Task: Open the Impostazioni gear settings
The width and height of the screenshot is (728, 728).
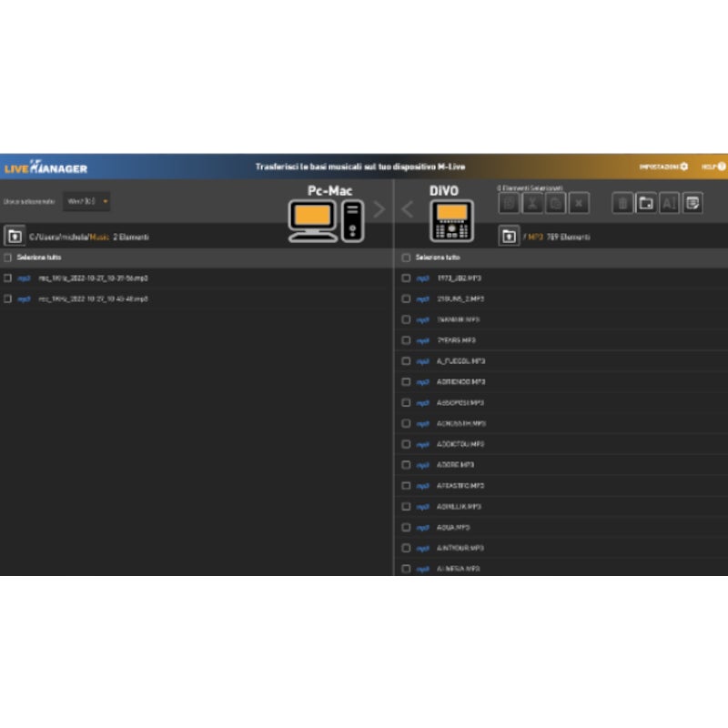Action: tap(684, 167)
